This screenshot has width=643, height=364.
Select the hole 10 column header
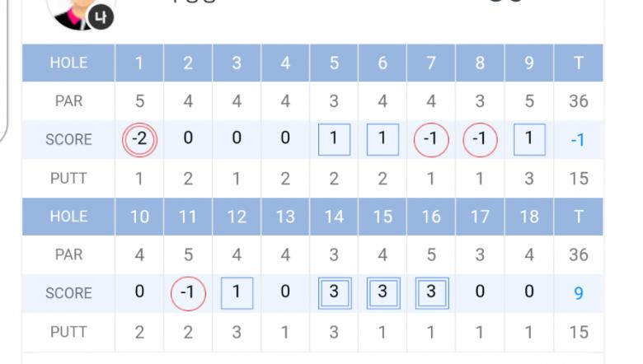(x=139, y=217)
